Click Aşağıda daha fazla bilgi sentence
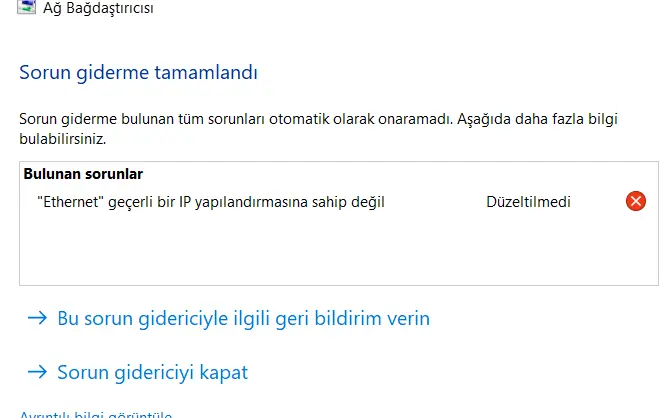Viewport: 663px width, 418px height. 537,119
